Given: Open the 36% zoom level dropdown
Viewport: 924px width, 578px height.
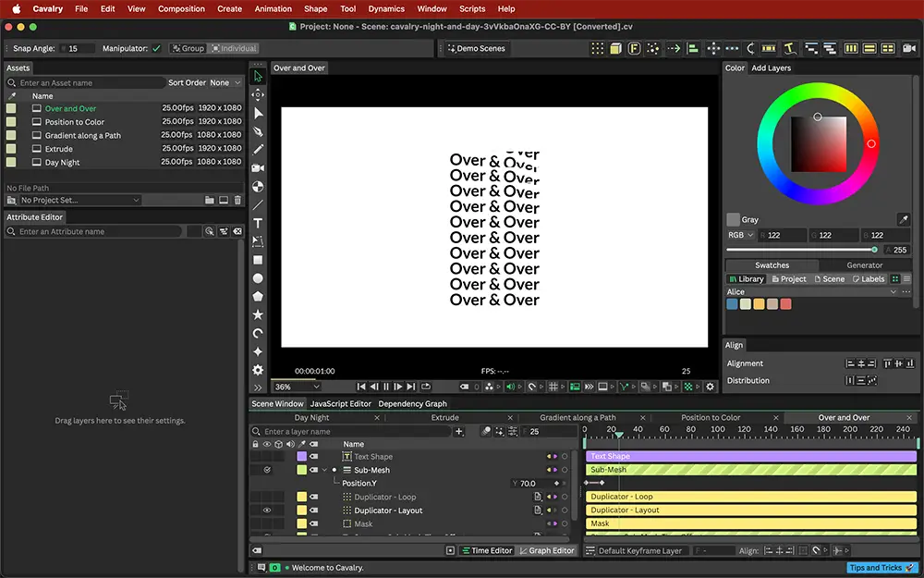Looking at the screenshot, I should (297, 387).
